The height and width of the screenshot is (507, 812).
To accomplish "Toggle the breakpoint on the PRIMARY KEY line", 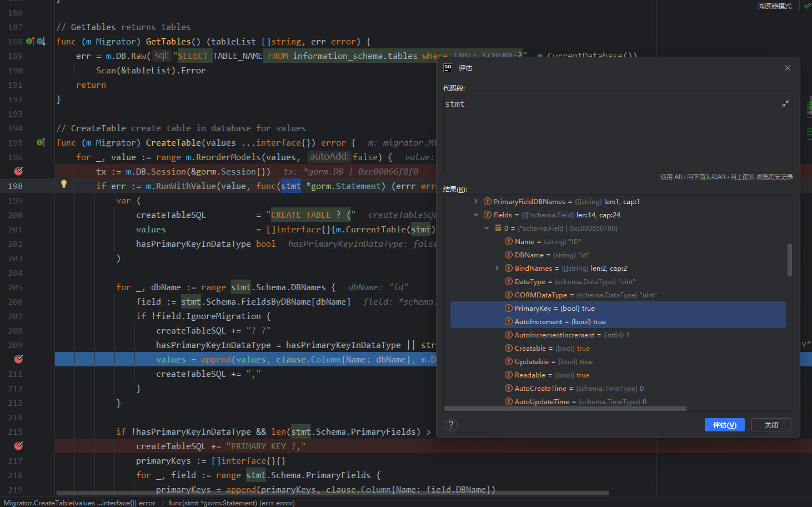I will pos(18,446).
